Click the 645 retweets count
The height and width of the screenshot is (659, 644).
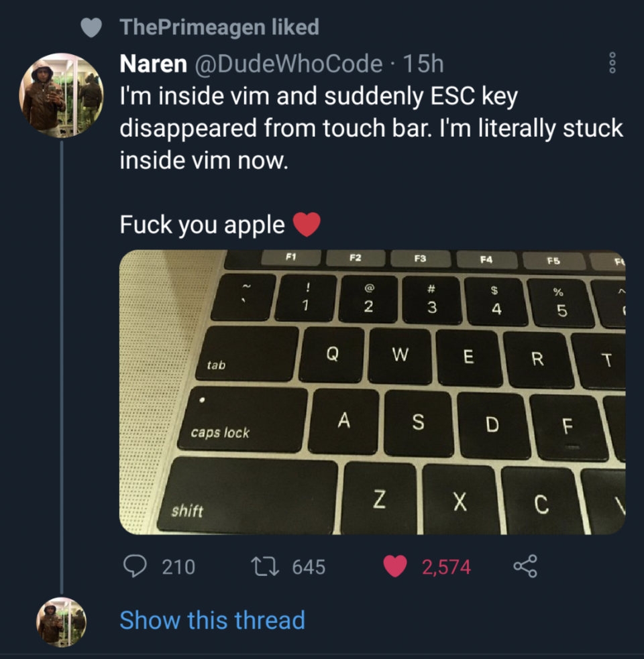pos(309,568)
